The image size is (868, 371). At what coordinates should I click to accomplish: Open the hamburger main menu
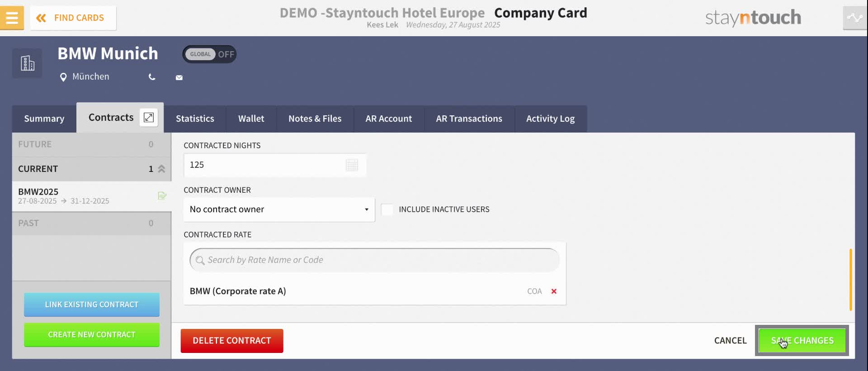click(x=12, y=18)
